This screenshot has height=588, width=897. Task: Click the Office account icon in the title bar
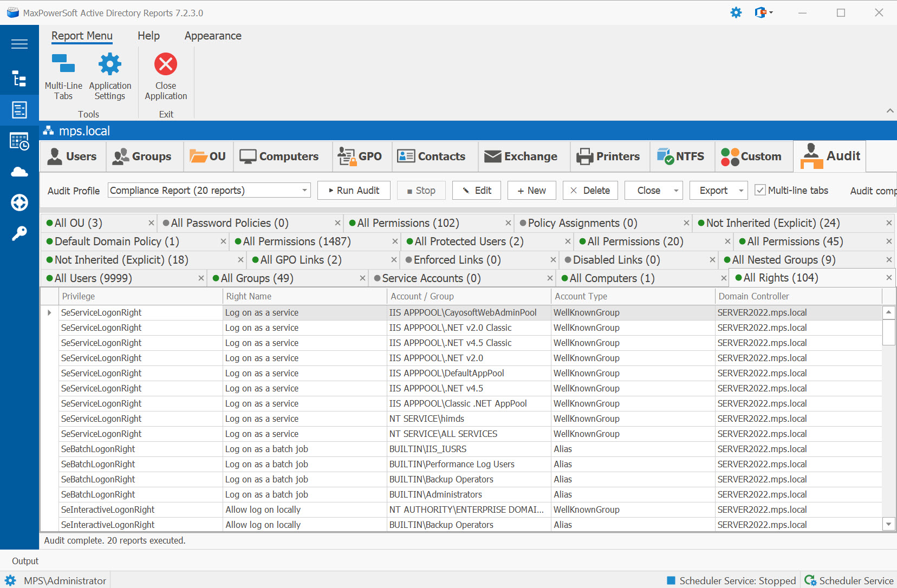(760, 12)
